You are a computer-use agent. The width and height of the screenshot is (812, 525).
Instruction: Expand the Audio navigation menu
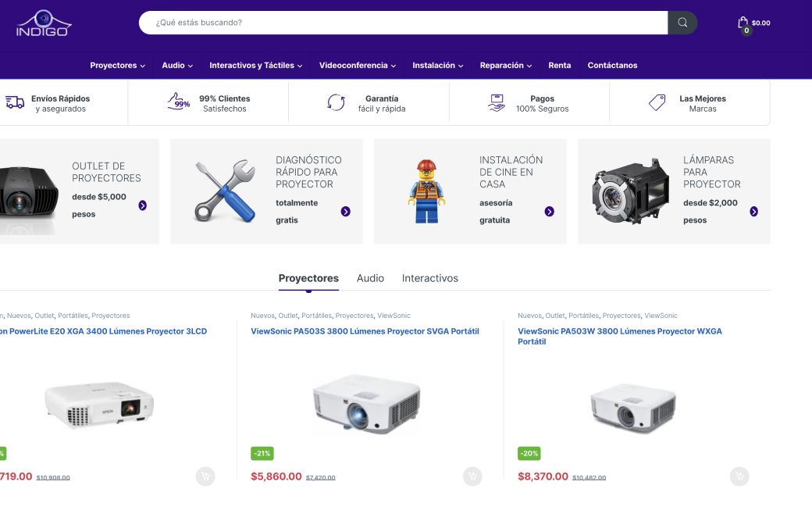177,66
